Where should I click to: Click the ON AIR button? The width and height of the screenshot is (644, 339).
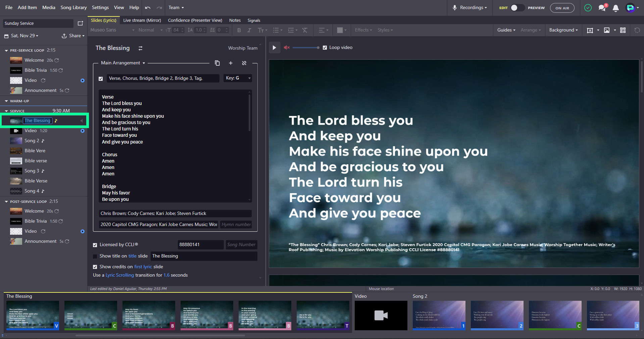[562, 8]
